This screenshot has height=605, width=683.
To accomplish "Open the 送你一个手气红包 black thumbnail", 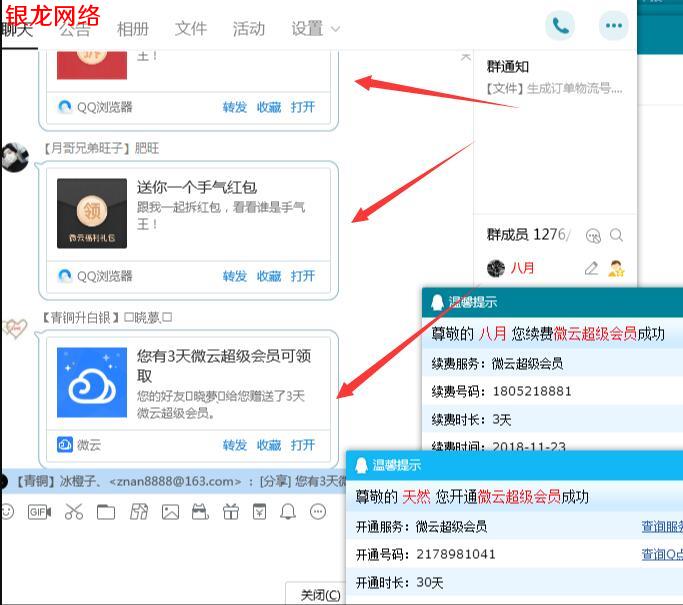I will pyautogui.click(x=92, y=213).
